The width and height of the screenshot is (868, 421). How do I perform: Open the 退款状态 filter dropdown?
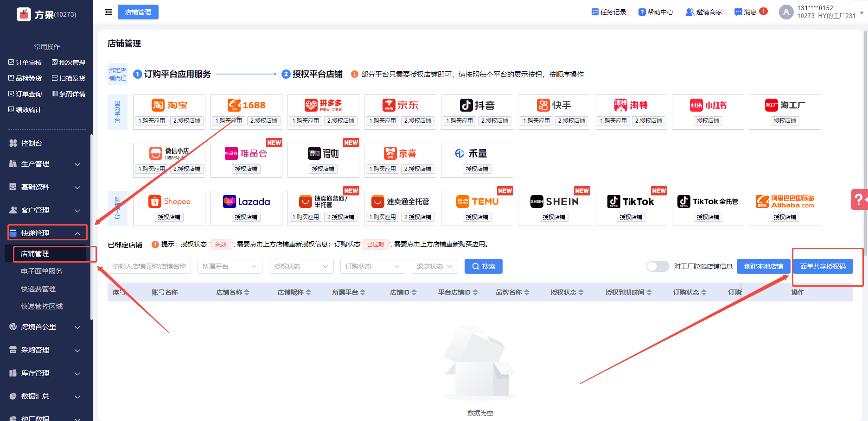(x=435, y=266)
